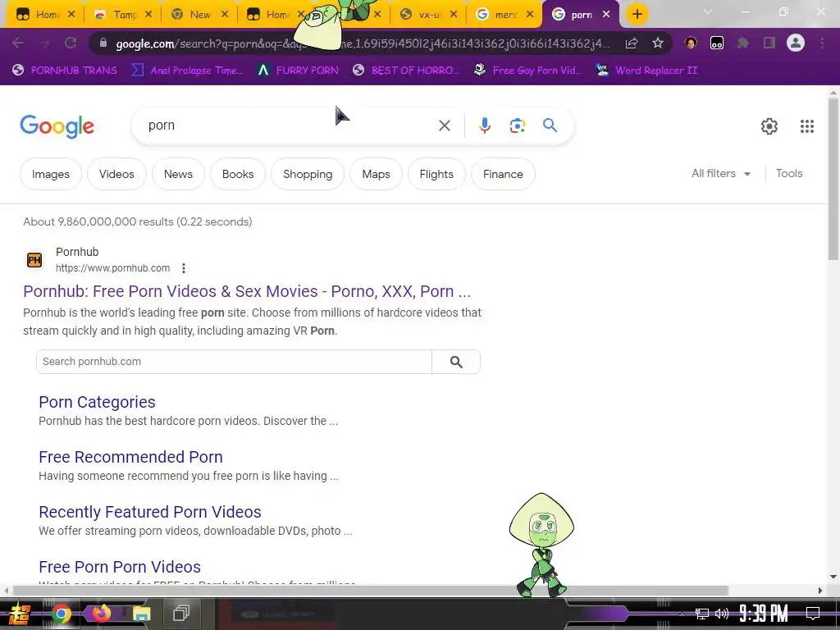Open the tab search chevron
This screenshot has height=630, width=840.
[708, 11]
